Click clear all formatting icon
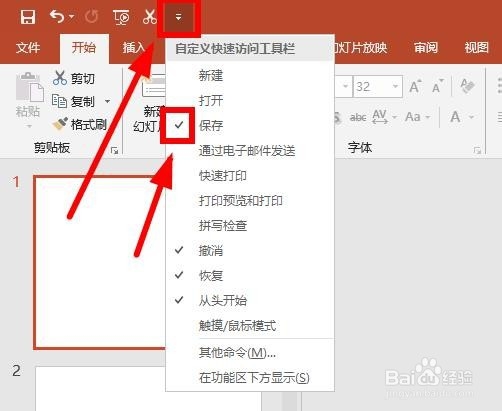502x411 pixels. pyautogui.click(x=467, y=86)
